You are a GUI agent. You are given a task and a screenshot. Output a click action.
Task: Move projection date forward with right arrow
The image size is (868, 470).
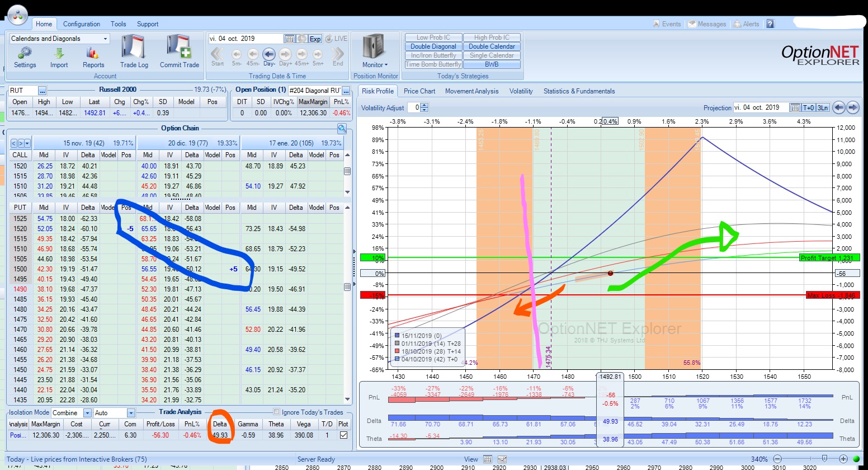click(x=852, y=107)
